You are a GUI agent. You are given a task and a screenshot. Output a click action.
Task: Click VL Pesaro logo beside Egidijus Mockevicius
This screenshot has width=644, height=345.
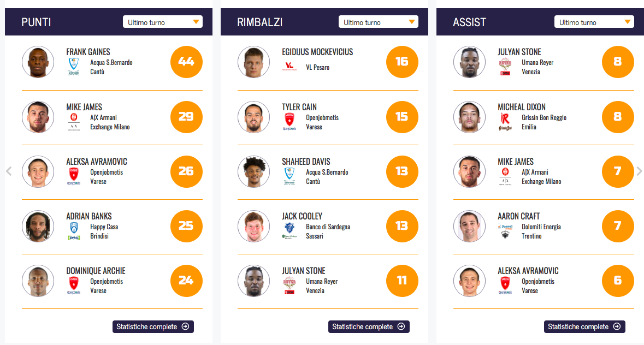(x=289, y=67)
